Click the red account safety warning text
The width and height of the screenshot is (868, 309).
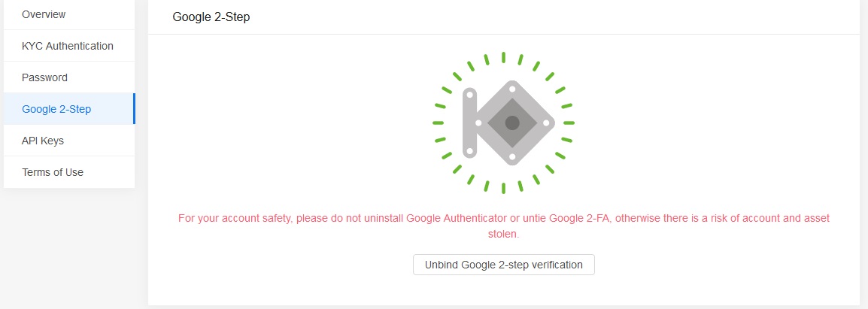(504, 226)
